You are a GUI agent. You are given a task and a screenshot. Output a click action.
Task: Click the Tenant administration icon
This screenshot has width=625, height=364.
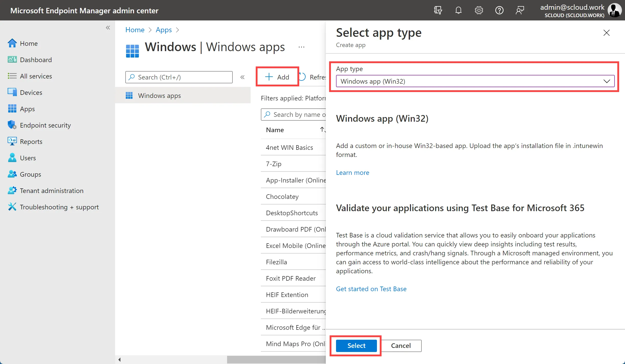(12, 190)
